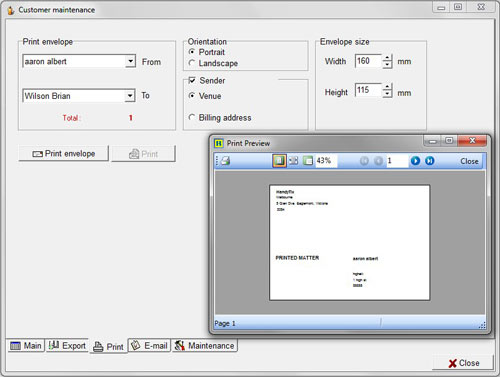Switch to the E-mail tab
The image size is (500, 377).
click(x=149, y=346)
